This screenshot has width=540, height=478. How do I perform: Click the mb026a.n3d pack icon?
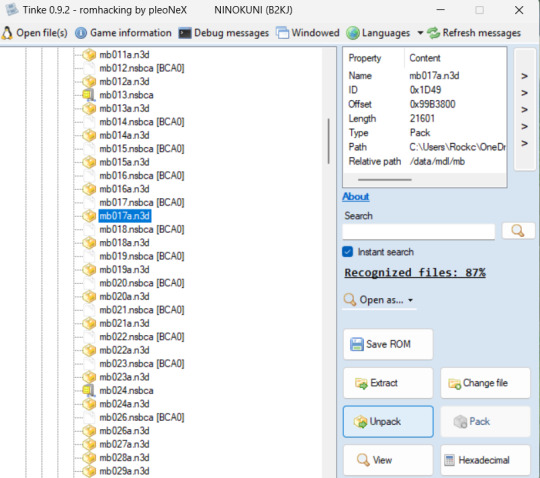coord(89,431)
